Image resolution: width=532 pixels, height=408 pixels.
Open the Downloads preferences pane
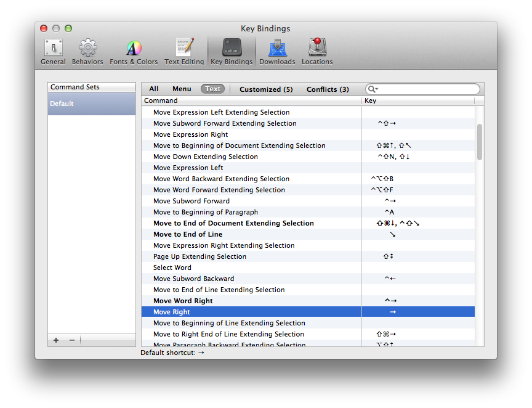(x=277, y=52)
